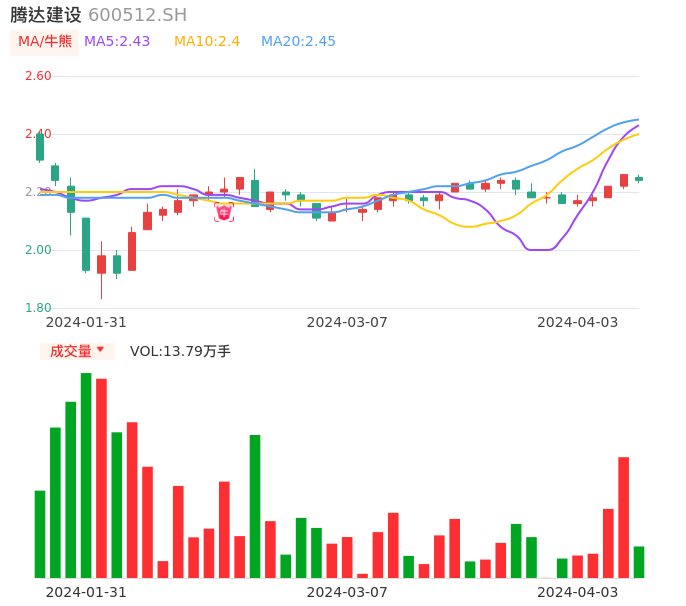Select the MA/牛熊 indicator tab
Viewport: 686px width, 606px height.
pyautogui.click(x=45, y=41)
